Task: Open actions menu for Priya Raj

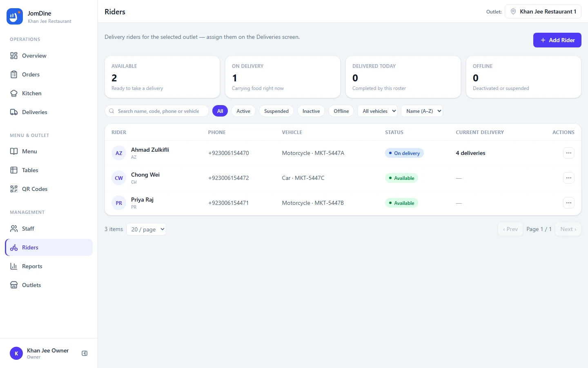Action: (569, 203)
